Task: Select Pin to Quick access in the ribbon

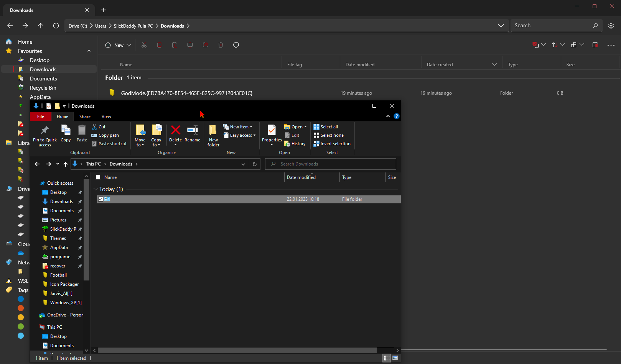Action: click(x=44, y=135)
